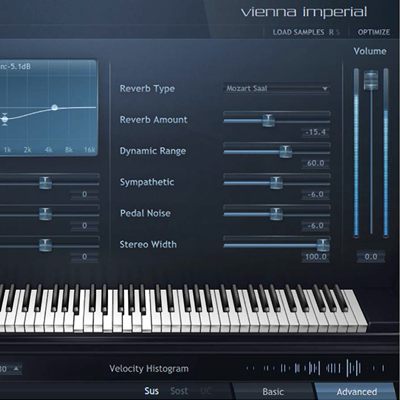Click the Reverb Type label
400x400 pixels.
[147, 89]
